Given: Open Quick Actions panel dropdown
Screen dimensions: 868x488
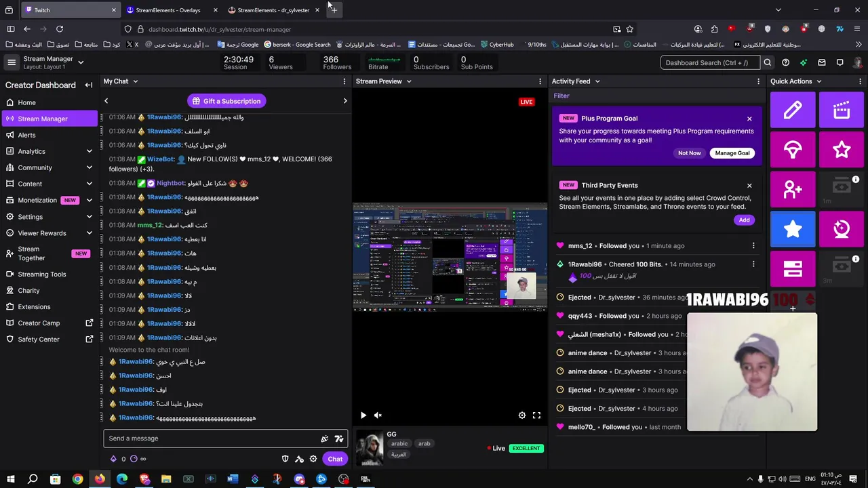Looking at the screenshot, I should [818, 81].
